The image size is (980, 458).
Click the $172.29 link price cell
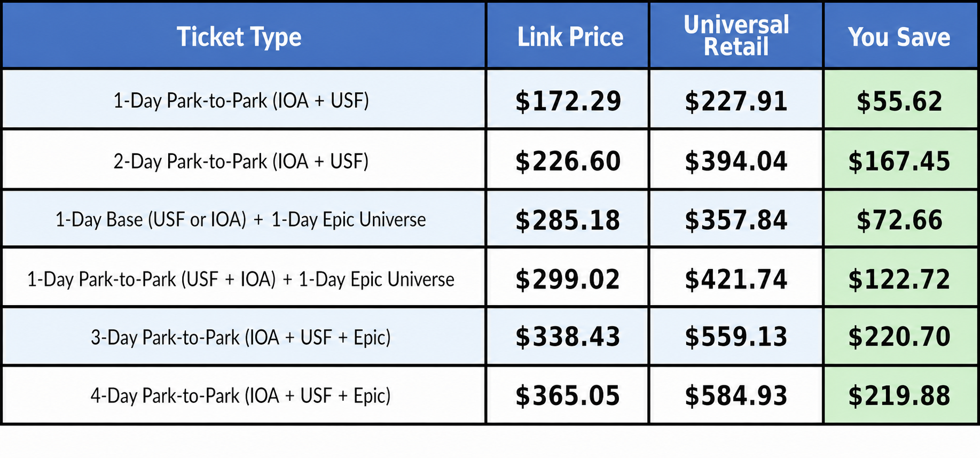[x=568, y=99]
